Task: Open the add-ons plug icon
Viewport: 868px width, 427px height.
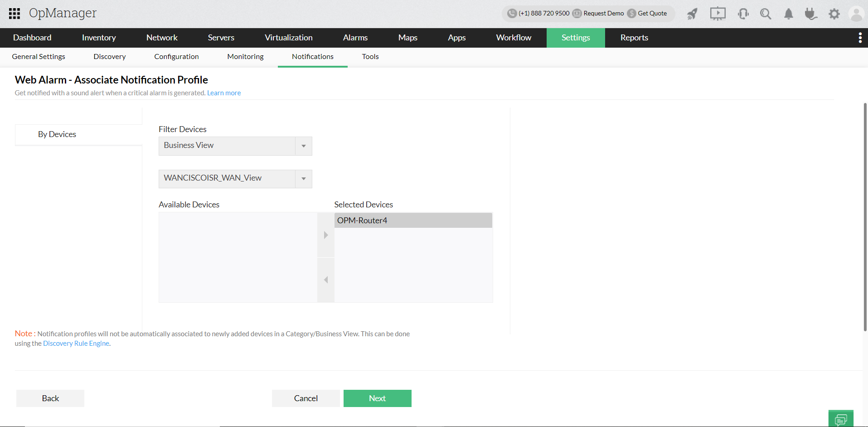Action: [x=811, y=14]
